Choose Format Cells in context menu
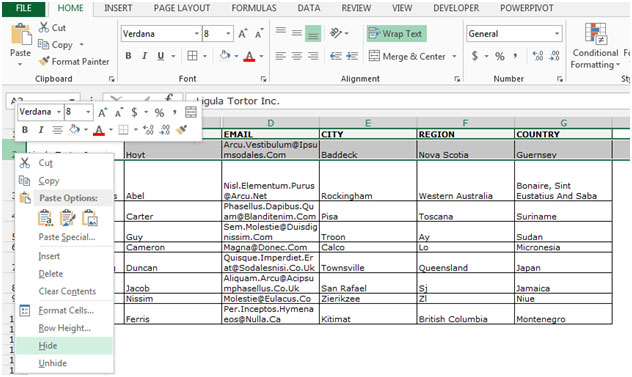Image resolution: width=632 pixels, height=377 pixels. click(64, 310)
